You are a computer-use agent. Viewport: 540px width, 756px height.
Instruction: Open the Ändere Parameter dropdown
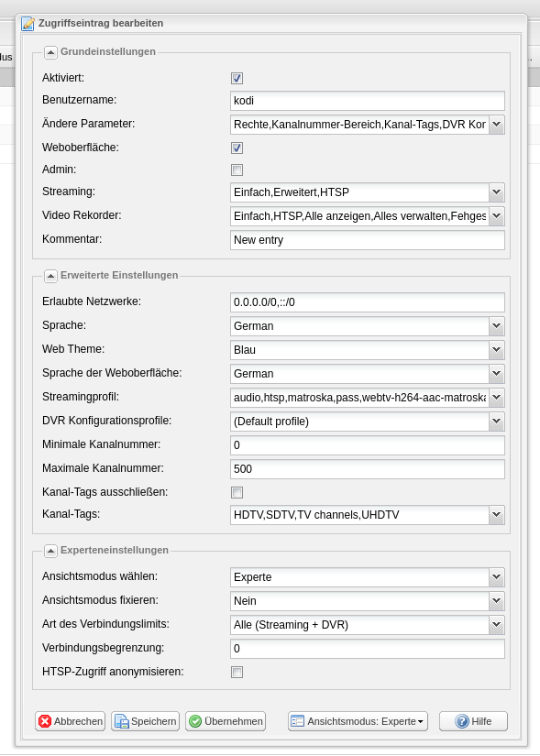497,125
